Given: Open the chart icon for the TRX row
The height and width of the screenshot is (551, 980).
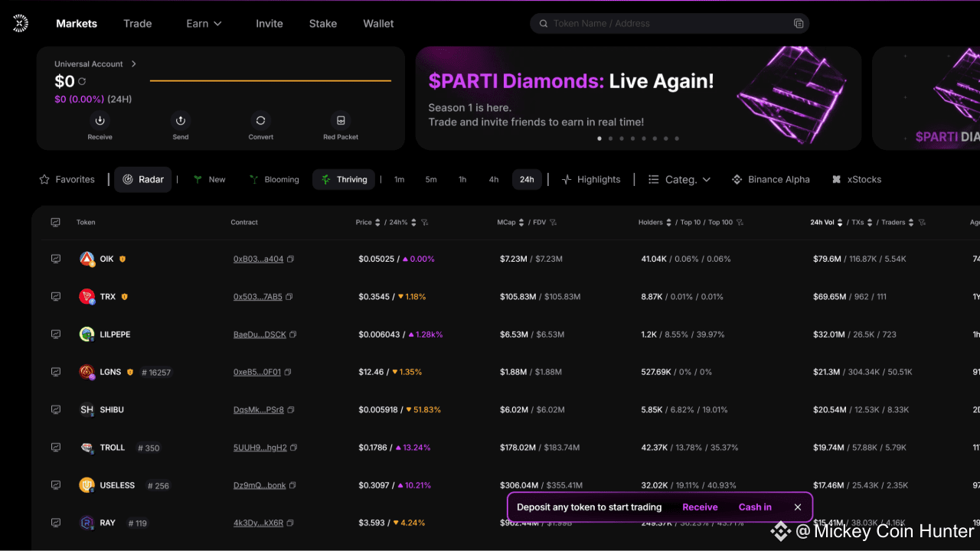Looking at the screenshot, I should coord(56,296).
